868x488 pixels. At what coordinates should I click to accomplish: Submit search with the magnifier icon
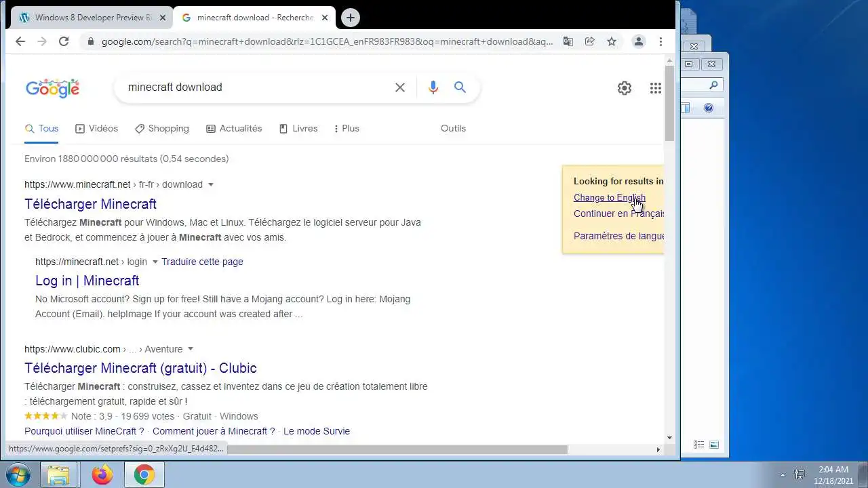(x=460, y=87)
